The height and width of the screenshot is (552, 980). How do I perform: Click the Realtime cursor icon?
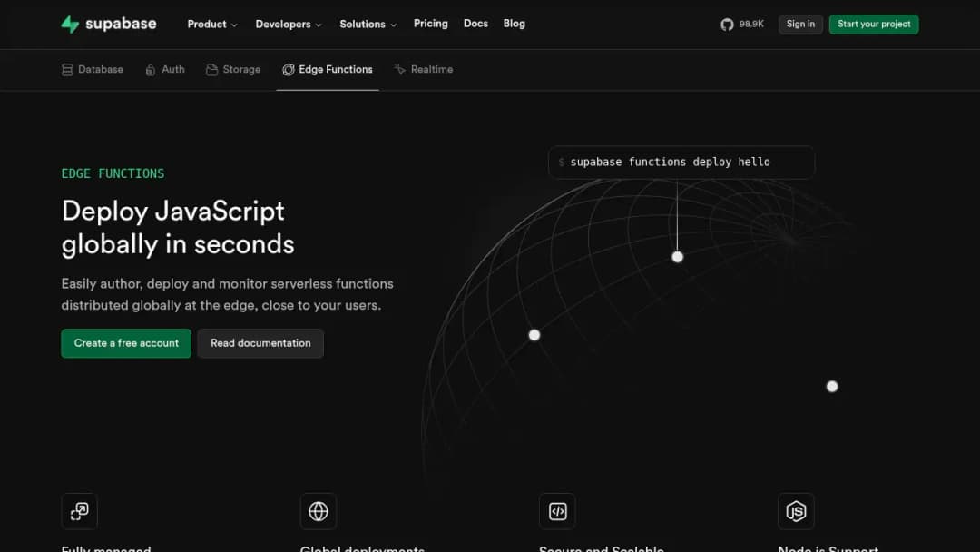[400, 70]
